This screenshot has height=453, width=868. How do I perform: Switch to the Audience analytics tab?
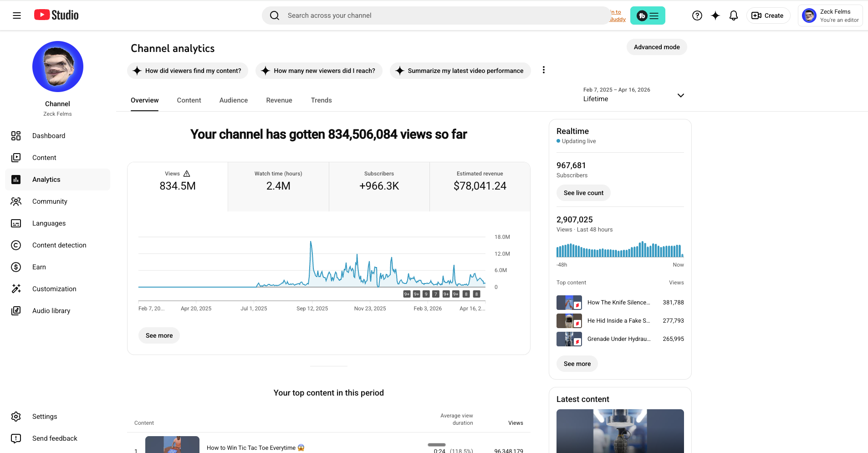(x=233, y=100)
